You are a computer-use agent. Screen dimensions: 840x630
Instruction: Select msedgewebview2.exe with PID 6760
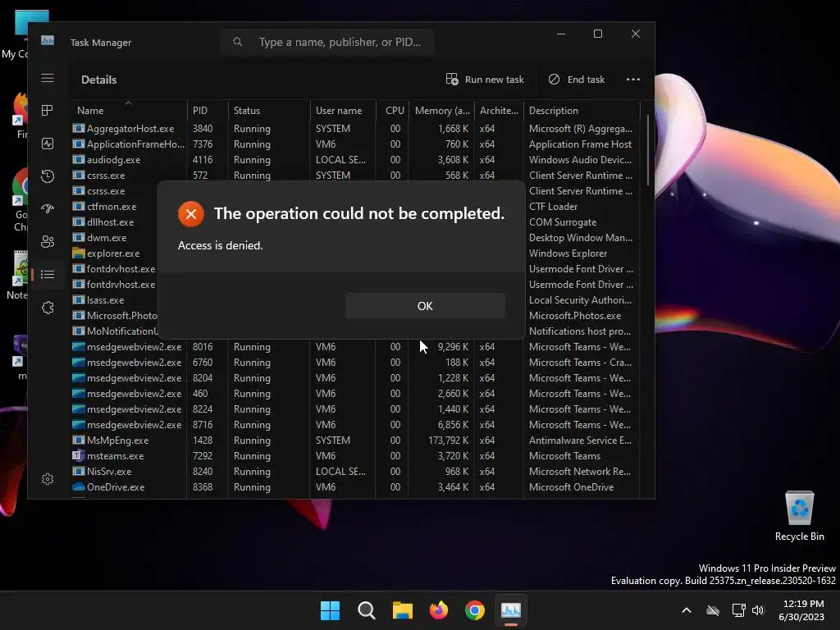(354, 362)
